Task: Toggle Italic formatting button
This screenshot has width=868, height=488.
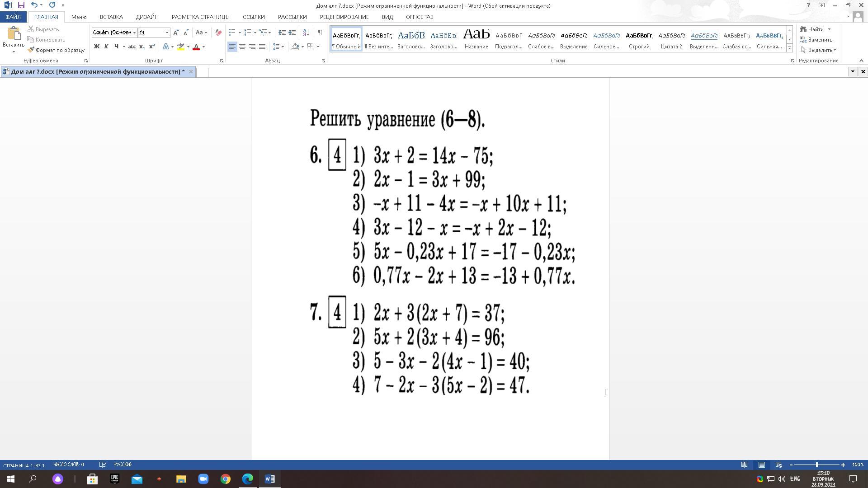Action: [x=106, y=47]
